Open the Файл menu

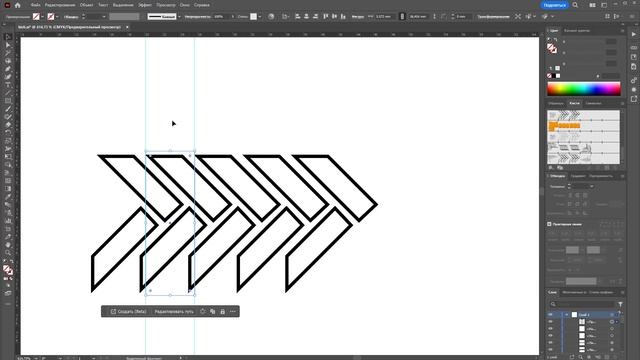pos(35,5)
